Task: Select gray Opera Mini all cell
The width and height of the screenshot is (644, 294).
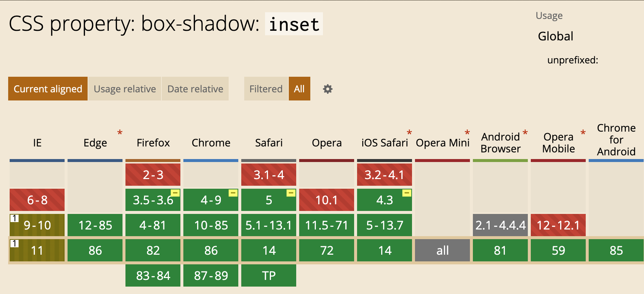Action: (x=442, y=250)
